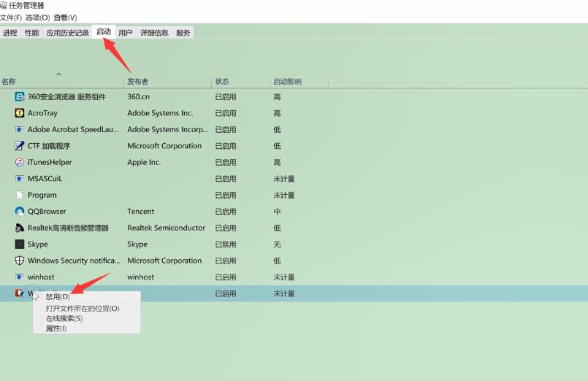The width and height of the screenshot is (588, 381).
Task: Click the blank Program file icon
Action: pyautogui.click(x=20, y=195)
